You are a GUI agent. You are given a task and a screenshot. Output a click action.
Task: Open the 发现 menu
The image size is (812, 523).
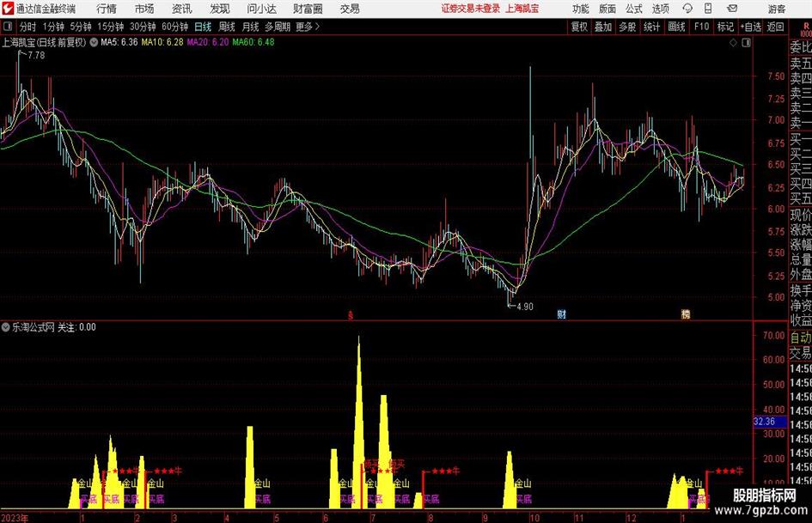point(220,9)
